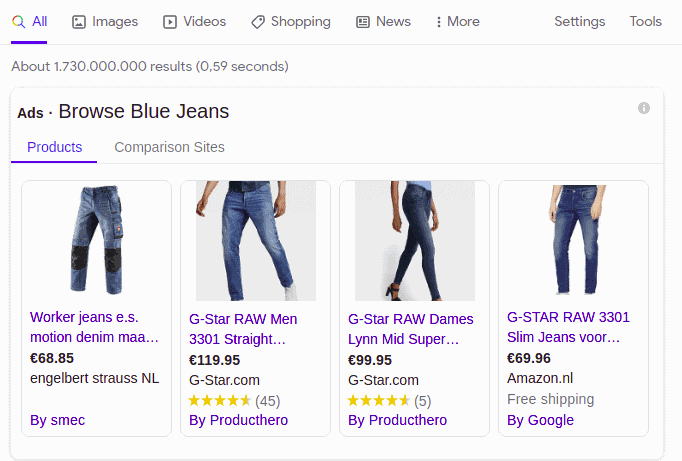Image resolution: width=682 pixels, height=461 pixels.
Task: Click the G-Star RAW Dames Lynn jeans image
Action: (415, 241)
